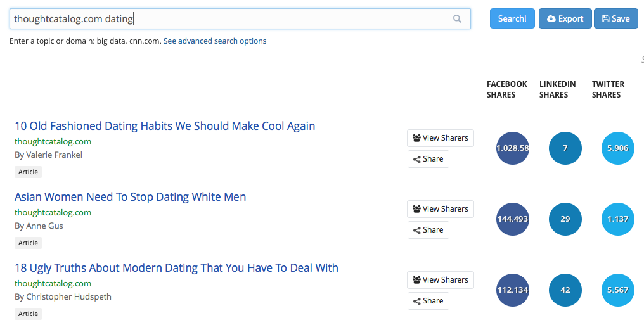Click Facebook shares circle showing 112,134
Viewport: 644px width, 325px height.
513,290
